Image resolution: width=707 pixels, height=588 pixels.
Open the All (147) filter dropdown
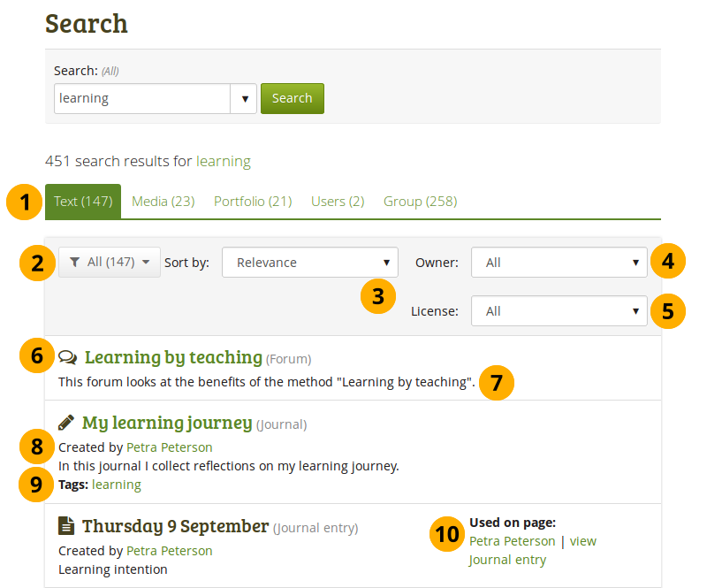point(110,262)
